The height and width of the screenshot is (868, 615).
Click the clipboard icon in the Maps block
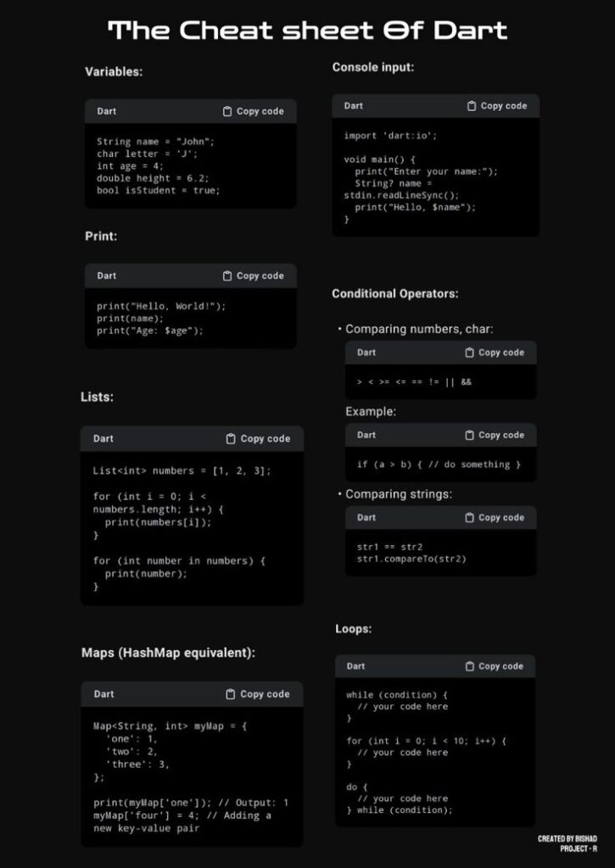[x=231, y=694]
